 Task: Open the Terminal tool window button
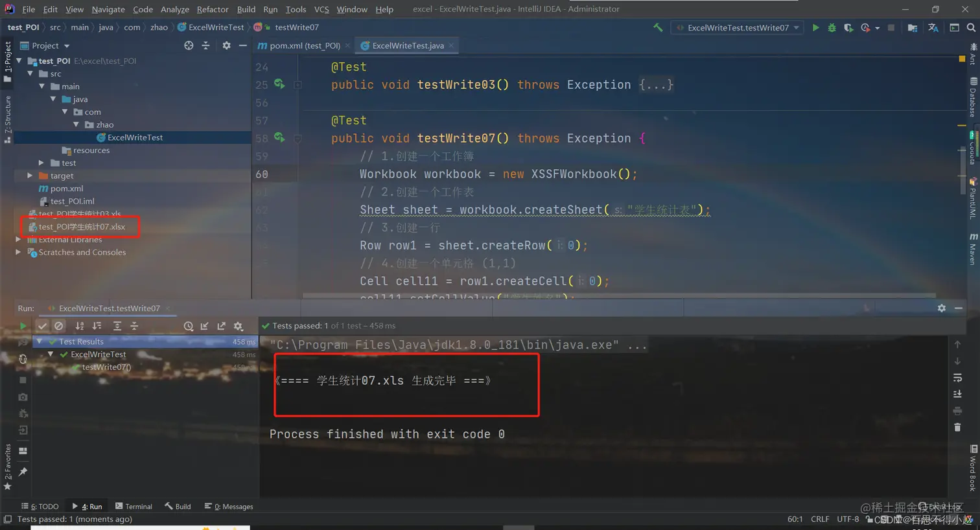point(134,507)
